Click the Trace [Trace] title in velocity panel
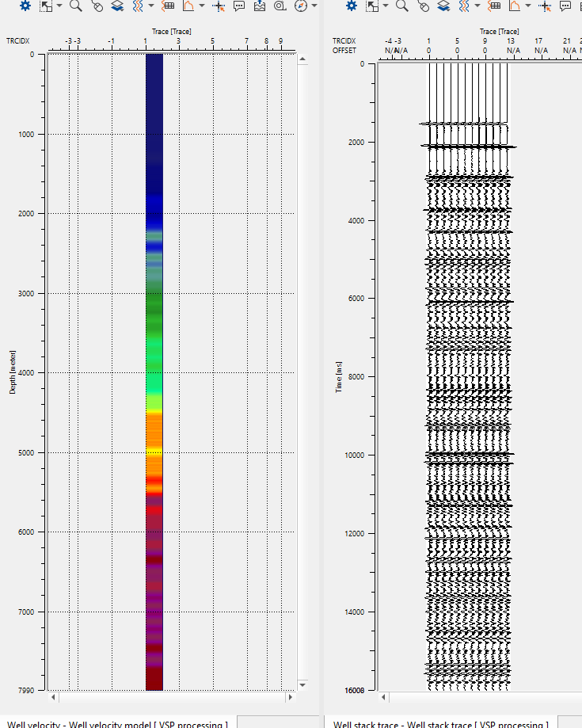 pyautogui.click(x=171, y=32)
